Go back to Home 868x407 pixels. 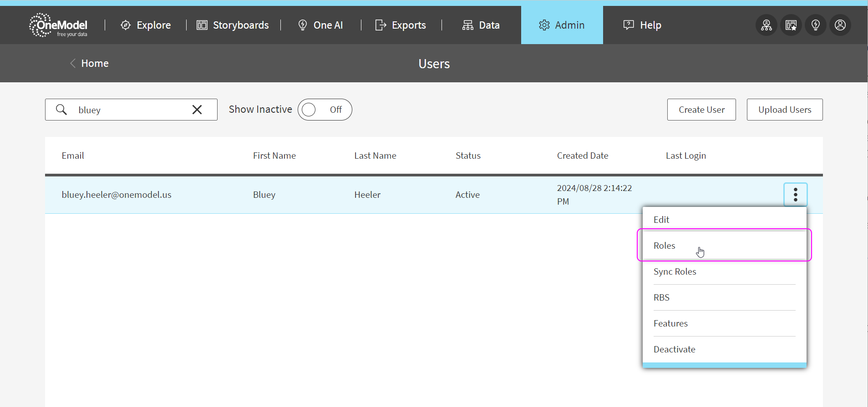(x=89, y=63)
